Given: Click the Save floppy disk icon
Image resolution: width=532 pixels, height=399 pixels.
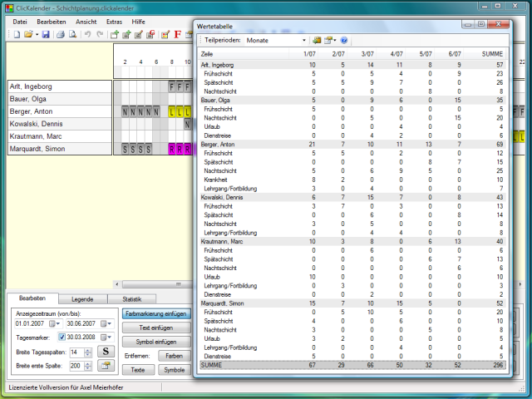Looking at the screenshot, I should point(46,34).
